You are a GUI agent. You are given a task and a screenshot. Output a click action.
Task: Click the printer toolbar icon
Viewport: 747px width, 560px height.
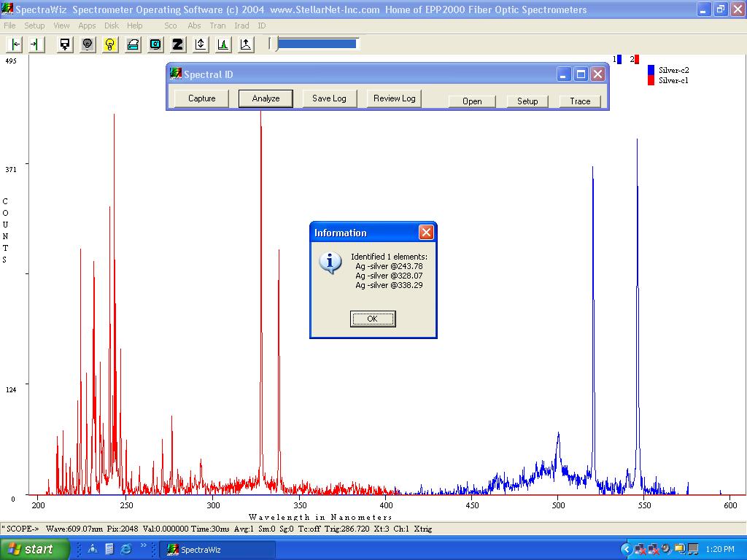coord(133,44)
